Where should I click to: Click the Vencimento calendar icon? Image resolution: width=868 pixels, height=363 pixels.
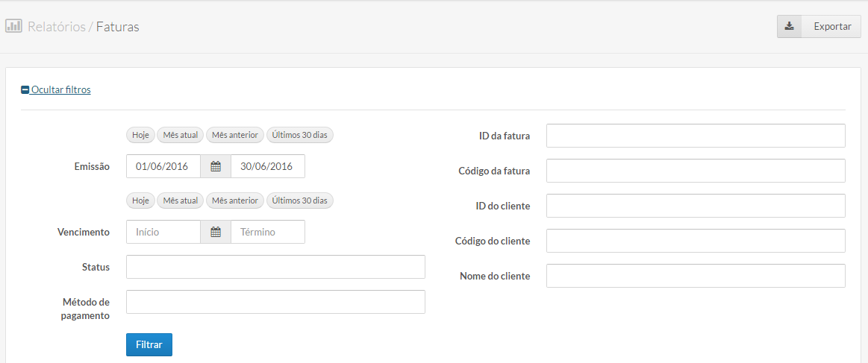[216, 233]
